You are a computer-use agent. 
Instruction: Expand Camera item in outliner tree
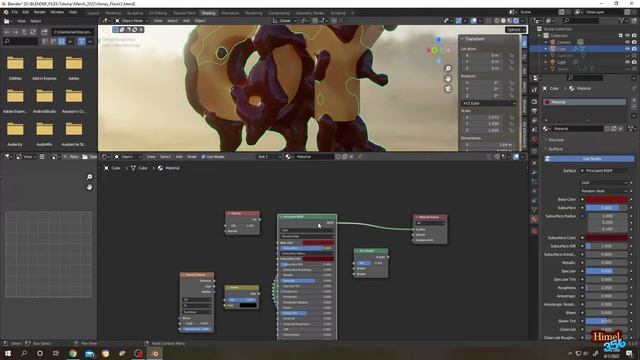(x=546, y=42)
